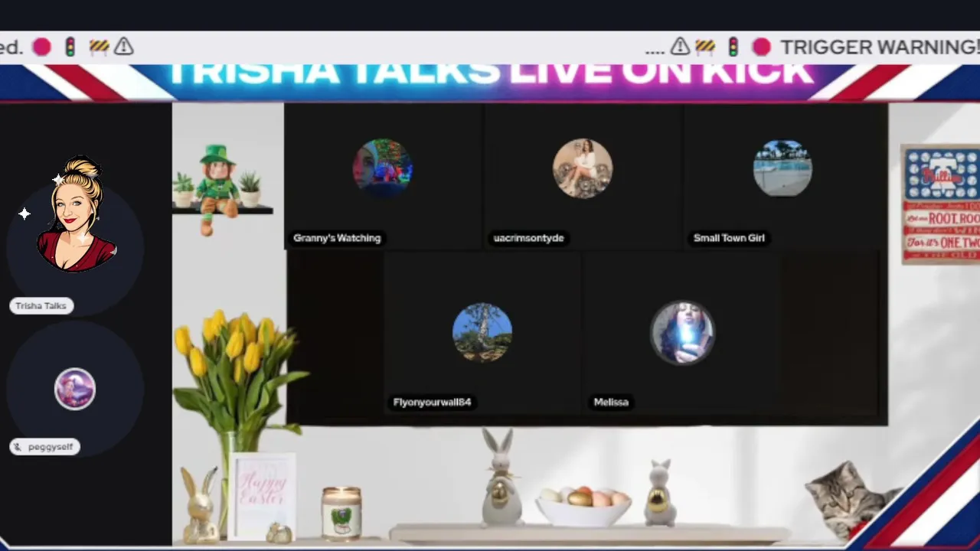Click traffic light icon in right ticker

pyautogui.click(x=733, y=47)
